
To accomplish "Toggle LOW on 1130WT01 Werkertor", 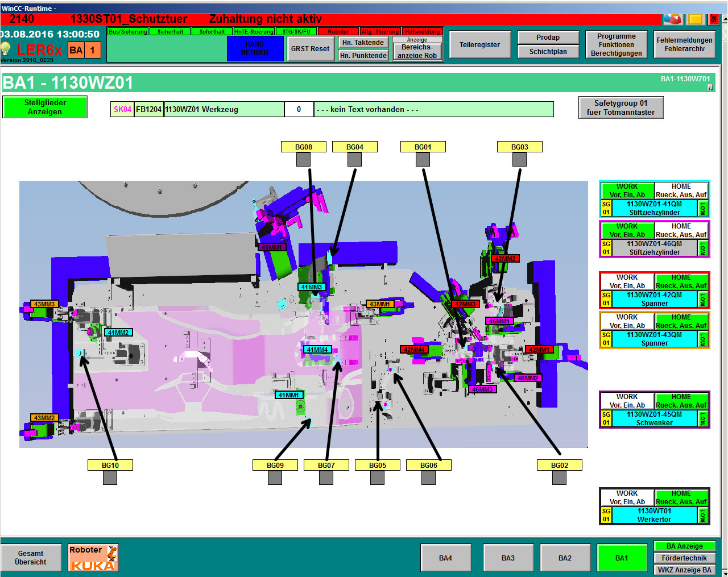I will tap(703, 515).
